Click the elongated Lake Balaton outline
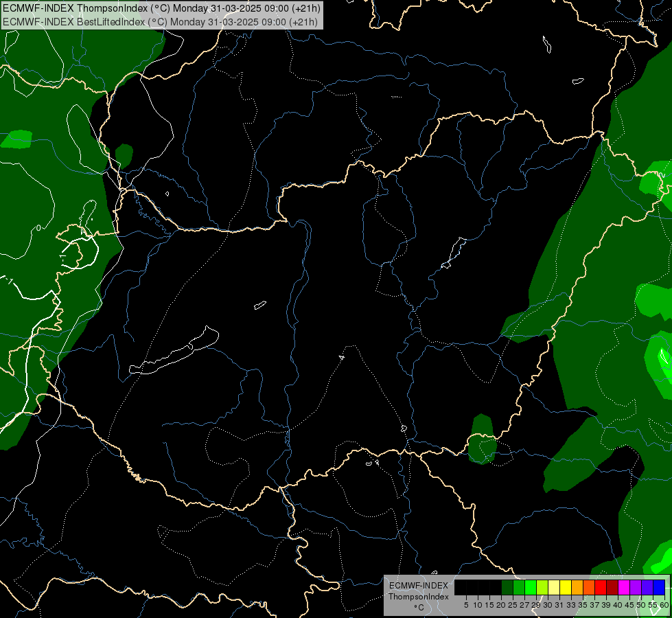Image resolution: width=672 pixels, height=618 pixels. pyautogui.click(x=173, y=352)
